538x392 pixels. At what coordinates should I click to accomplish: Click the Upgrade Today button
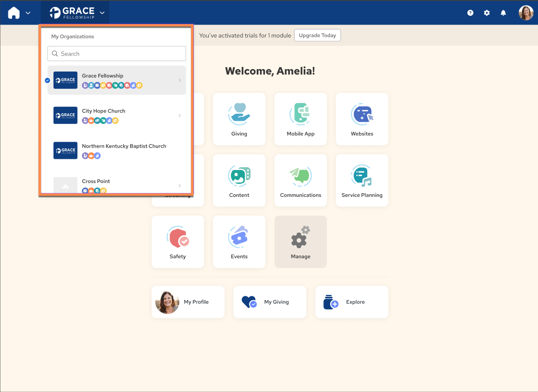click(x=317, y=35)
